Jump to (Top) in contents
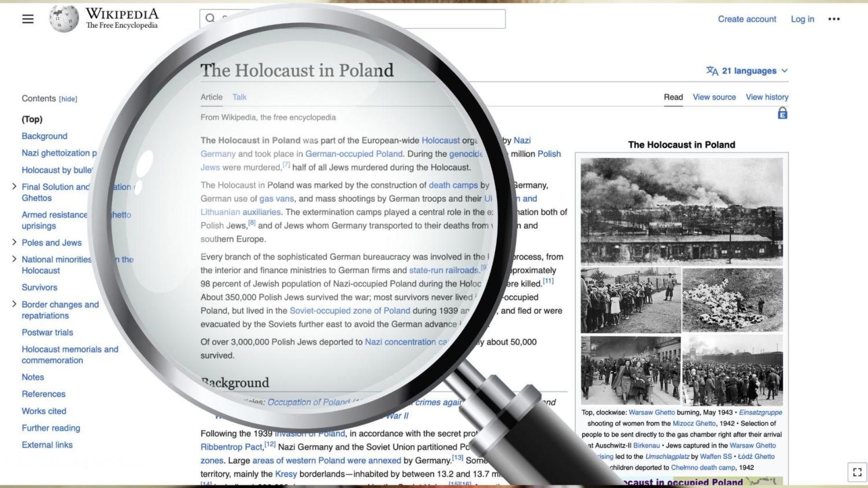This screenshot has height=488, width=868. 32,119
